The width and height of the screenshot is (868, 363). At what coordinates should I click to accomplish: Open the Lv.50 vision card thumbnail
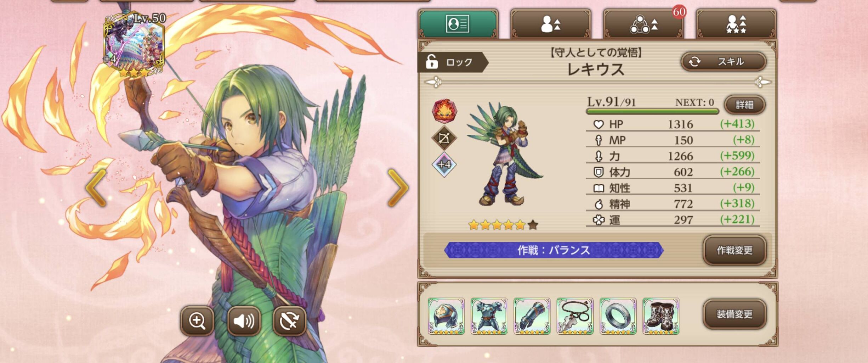[134, 45]
